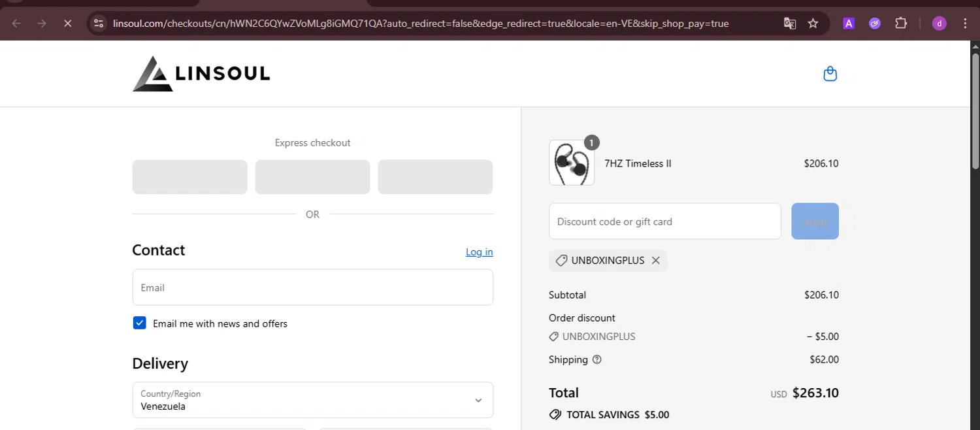
Task: Click the Subtotal $206.10 value
Action: pyautogui.click(x=821, y=295)
